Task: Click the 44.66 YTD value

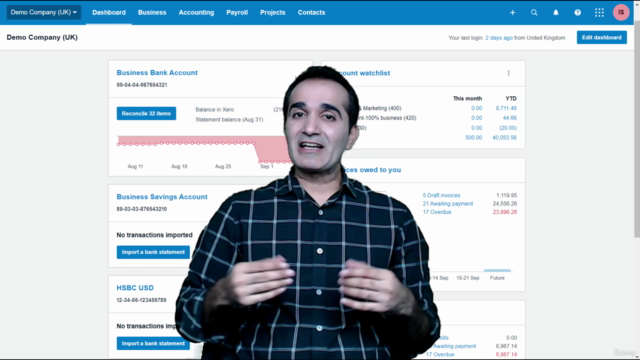Action: [510, 118]
